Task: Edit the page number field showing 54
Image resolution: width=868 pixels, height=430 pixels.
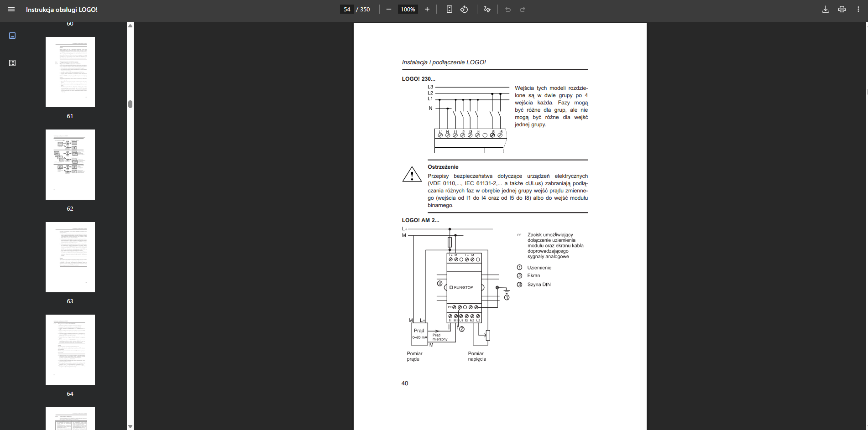Action: point(347,9)
